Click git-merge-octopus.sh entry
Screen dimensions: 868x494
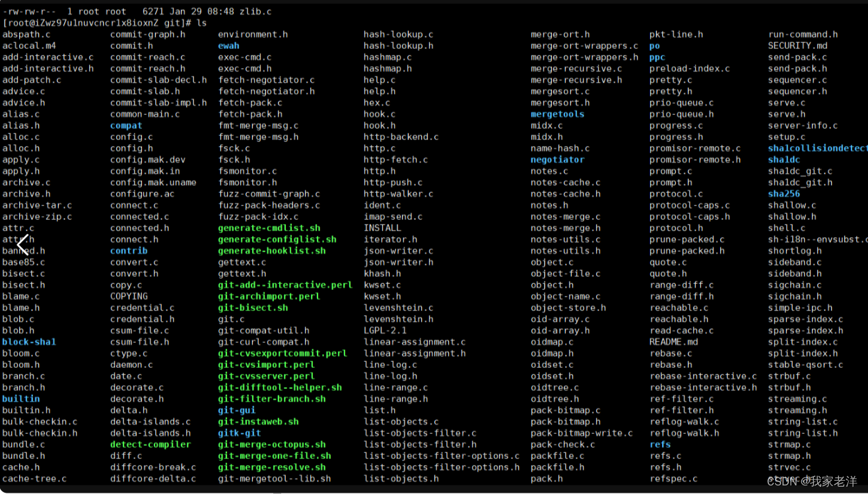272,444
